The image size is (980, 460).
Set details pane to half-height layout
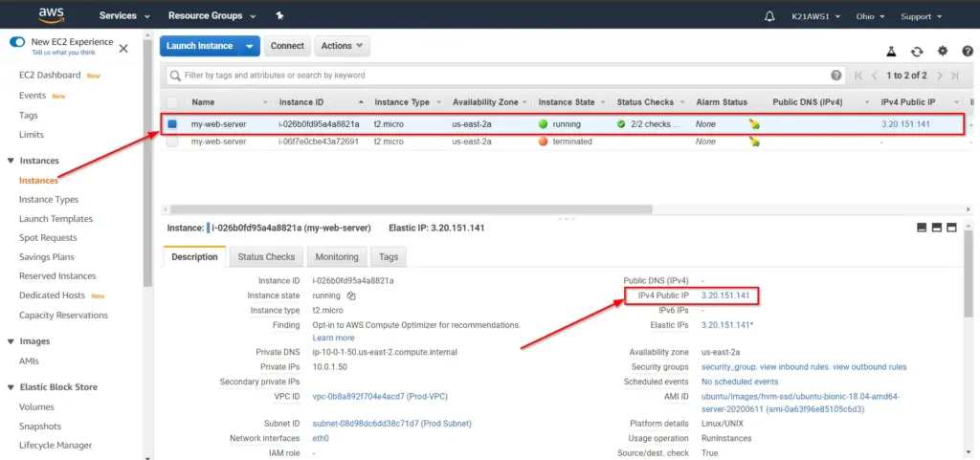936,228
